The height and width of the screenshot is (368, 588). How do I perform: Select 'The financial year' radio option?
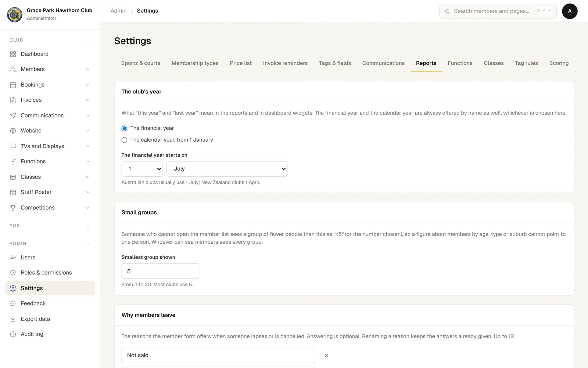(124, 128)
